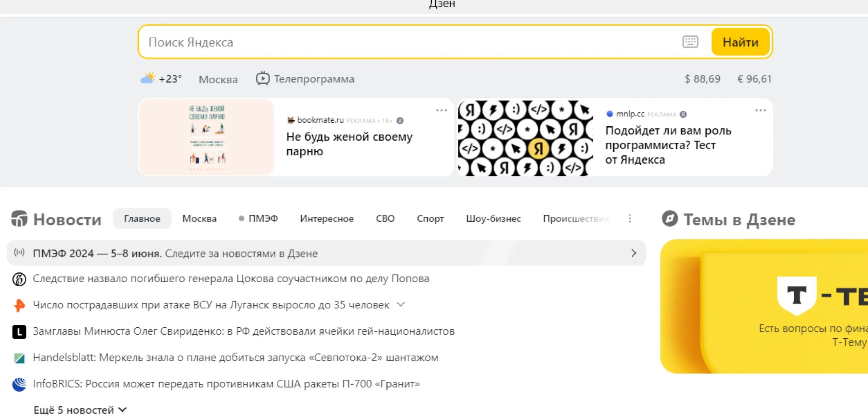Open three-dot menu on bookmate.ru ad
Image resolution: width=868 pixels, height=418 pixels.
tap(441, 111)
